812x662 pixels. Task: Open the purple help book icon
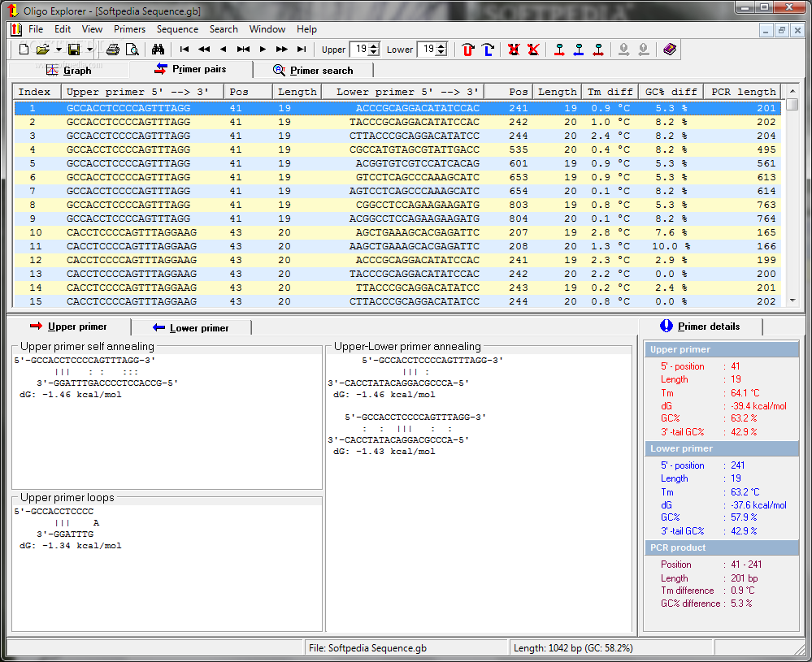670,50
